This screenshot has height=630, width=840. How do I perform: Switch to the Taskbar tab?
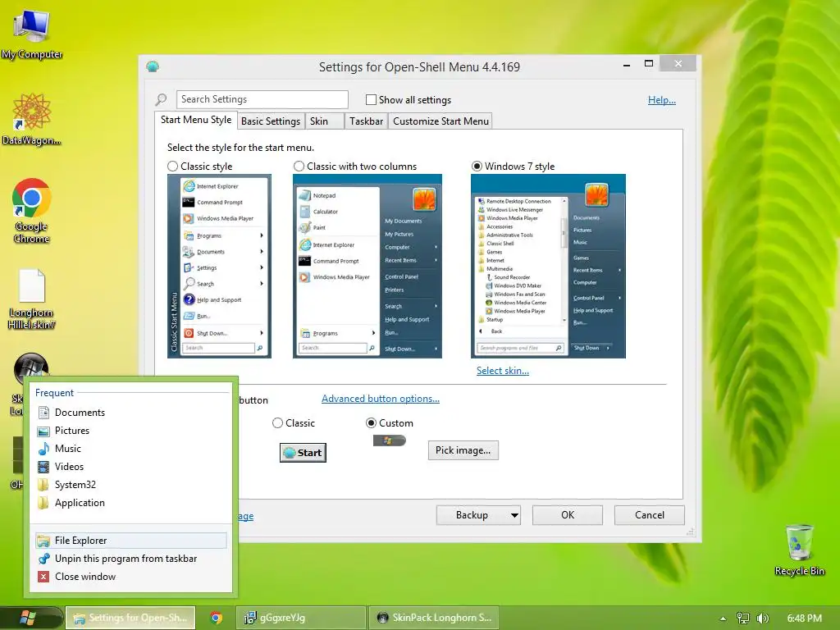[x=366, y=121]
